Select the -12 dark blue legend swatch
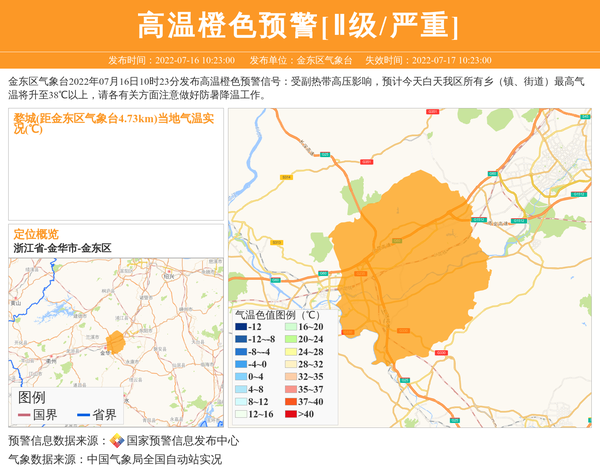This screenshot has height=471, width=600. [240, 327]
